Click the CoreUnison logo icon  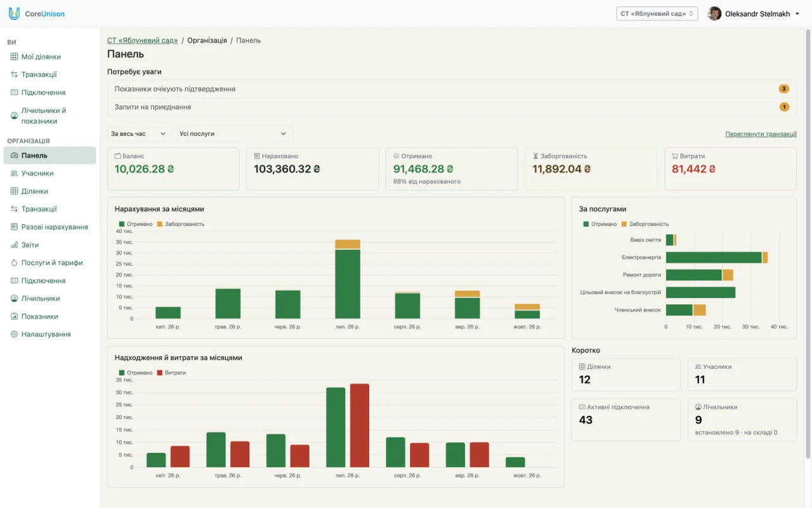(14, 13)
